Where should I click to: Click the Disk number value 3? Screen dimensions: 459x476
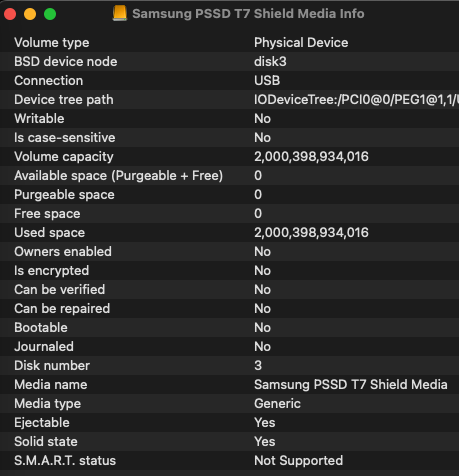pyautogui.click(x=258, y=366)
